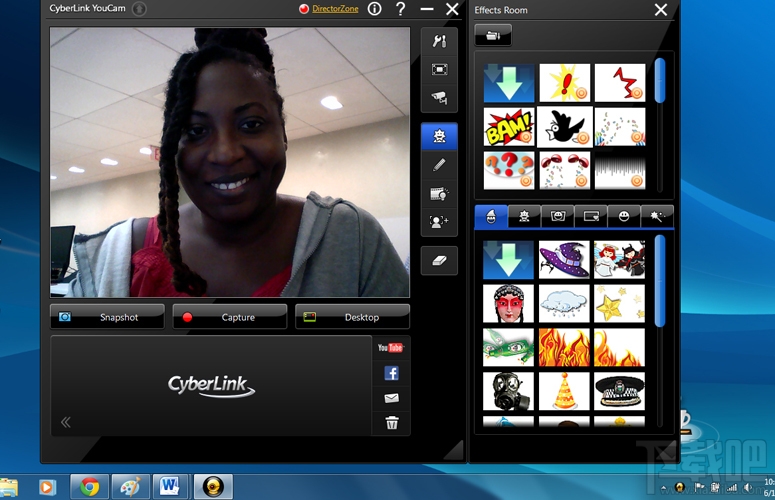775x500 pixels.
Task: Share capture on Facebook
Action: 391,373
